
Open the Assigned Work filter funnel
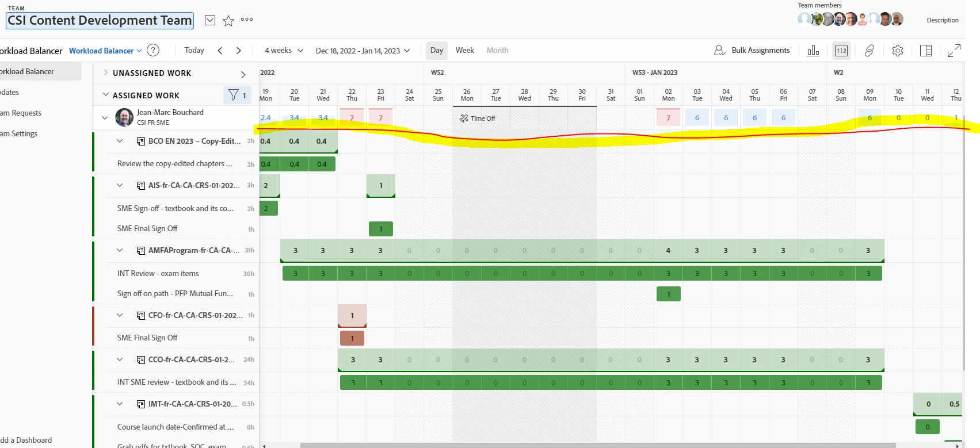tap(237, 94)
